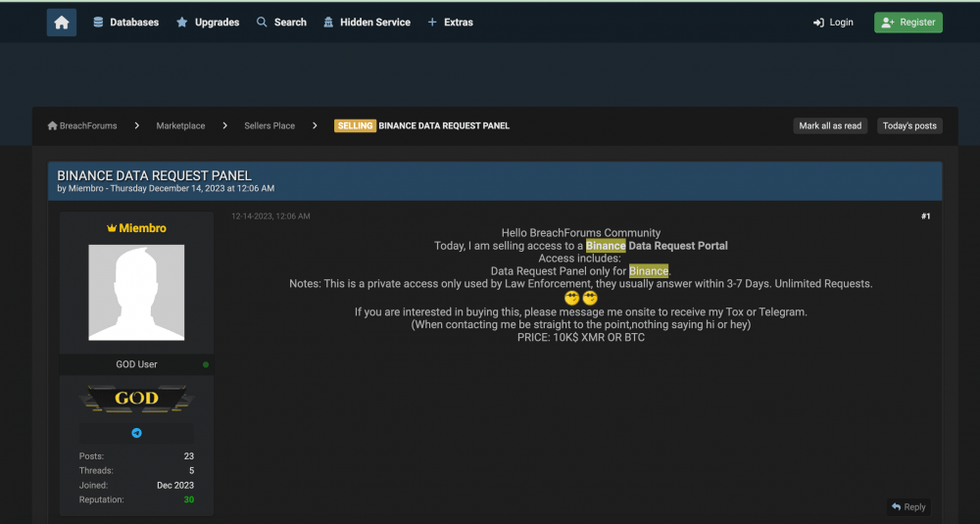
Task: Click the Reply button
Action: click(908, 507)
